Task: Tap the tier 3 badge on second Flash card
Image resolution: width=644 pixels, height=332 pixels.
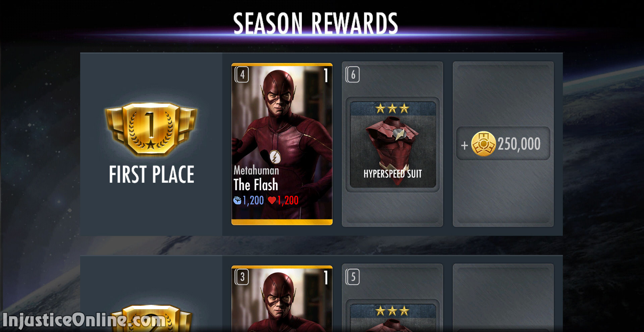Action: pyautogui.click(x=241, y=277)
